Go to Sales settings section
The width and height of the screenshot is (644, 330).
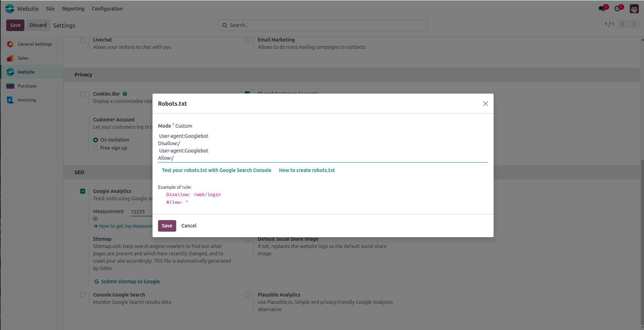[23, 58]
